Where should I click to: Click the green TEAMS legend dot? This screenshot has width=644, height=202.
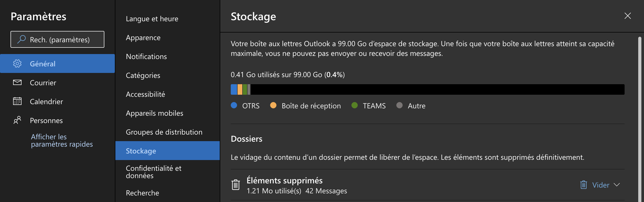(355, 105)
